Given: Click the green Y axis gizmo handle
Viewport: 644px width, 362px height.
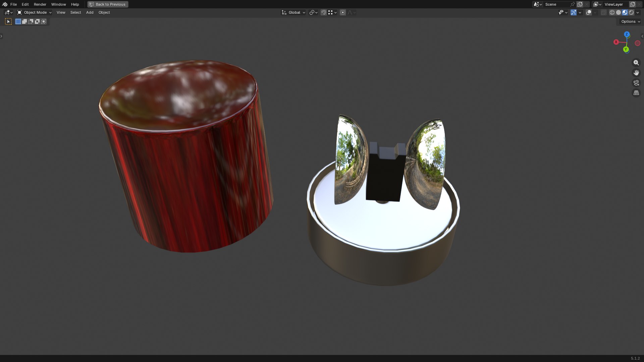Looking at the screenshot, I should [x=626, y=49].
